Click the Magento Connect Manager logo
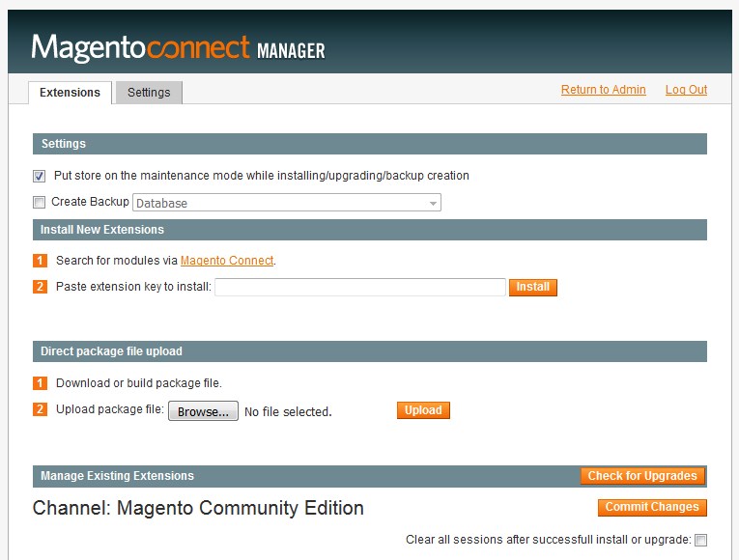Image resolution: width=739 pixels, height=560 pixels. 178,47
